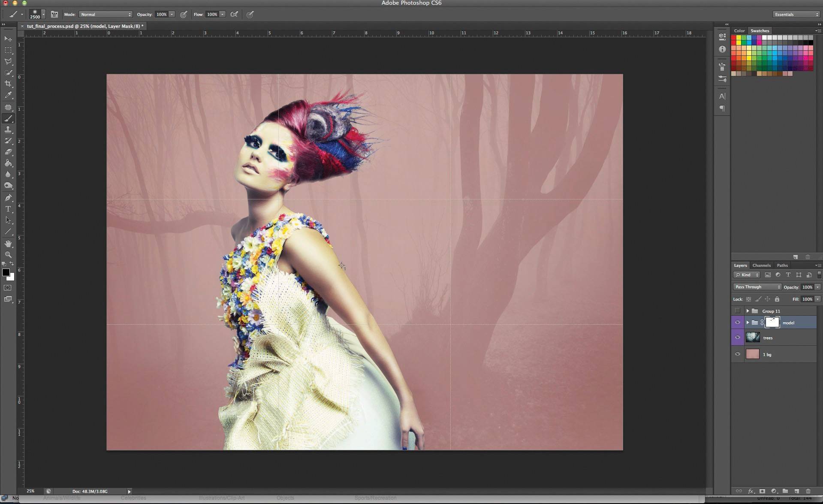This screenshot has height=504, width=823.
Task: Delete layer with trash icon
Action: pos(808,491)
